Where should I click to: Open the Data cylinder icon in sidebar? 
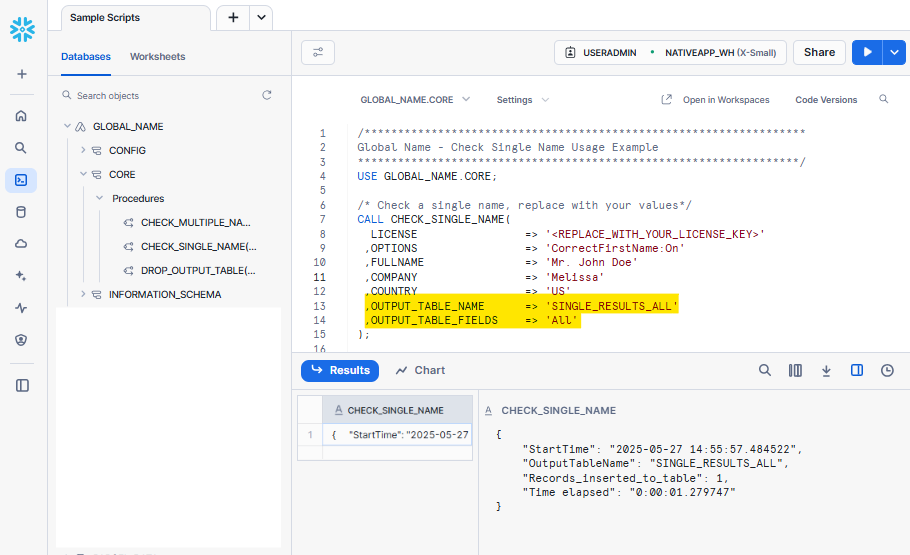click(x=21, y=212)
